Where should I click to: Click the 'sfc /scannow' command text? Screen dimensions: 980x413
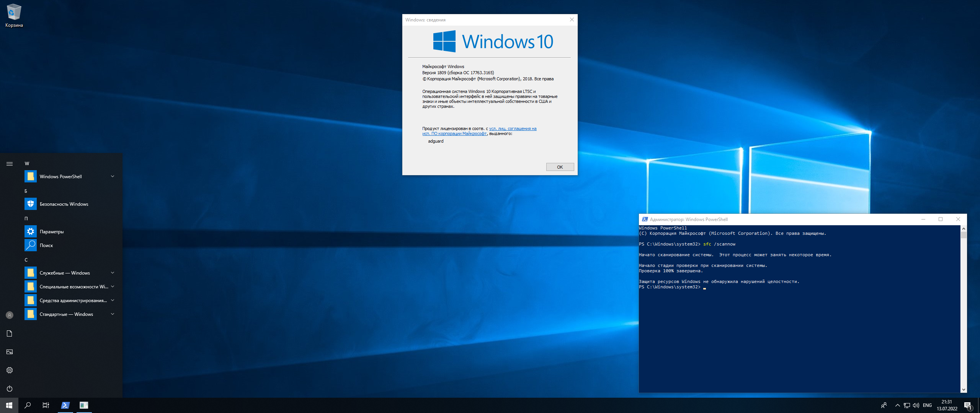[719, 244]
